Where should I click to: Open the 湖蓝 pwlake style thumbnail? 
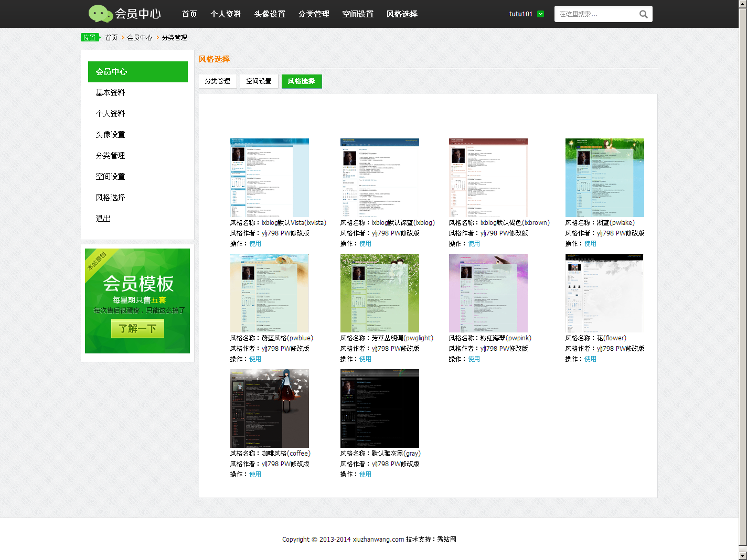pos(604,178)
